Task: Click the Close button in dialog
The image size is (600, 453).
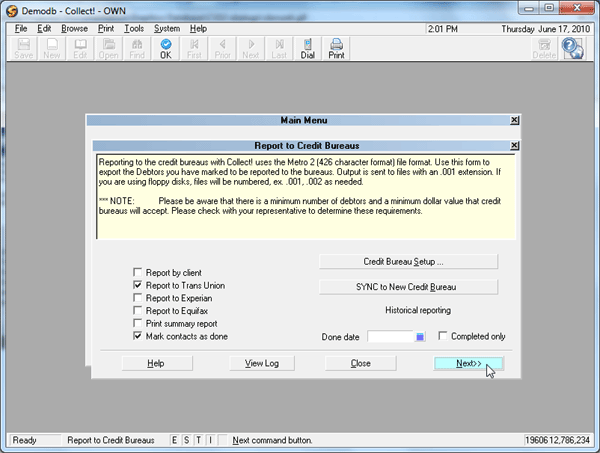Action: pos(360,363)
